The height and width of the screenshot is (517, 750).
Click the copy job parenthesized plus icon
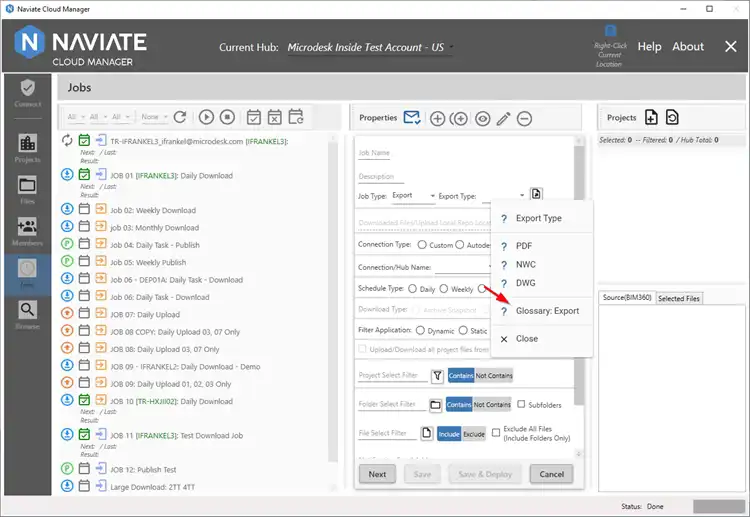click(x=459, y=119)
